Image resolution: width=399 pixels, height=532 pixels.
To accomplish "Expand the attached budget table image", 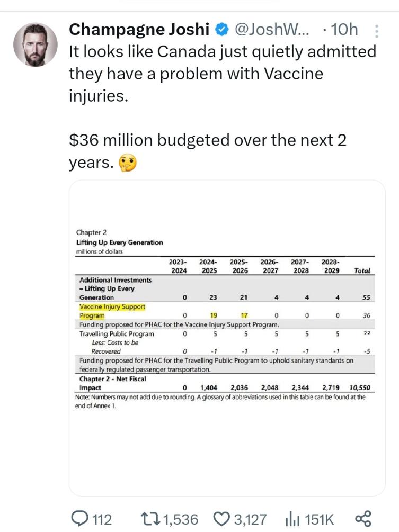I will point(227,339).
